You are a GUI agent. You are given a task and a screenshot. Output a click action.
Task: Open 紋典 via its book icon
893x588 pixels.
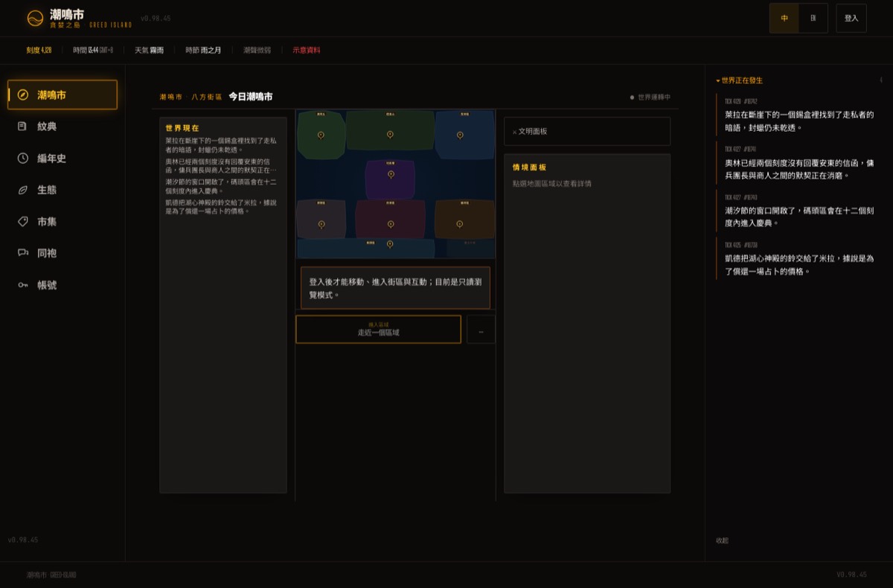point(22,127)
